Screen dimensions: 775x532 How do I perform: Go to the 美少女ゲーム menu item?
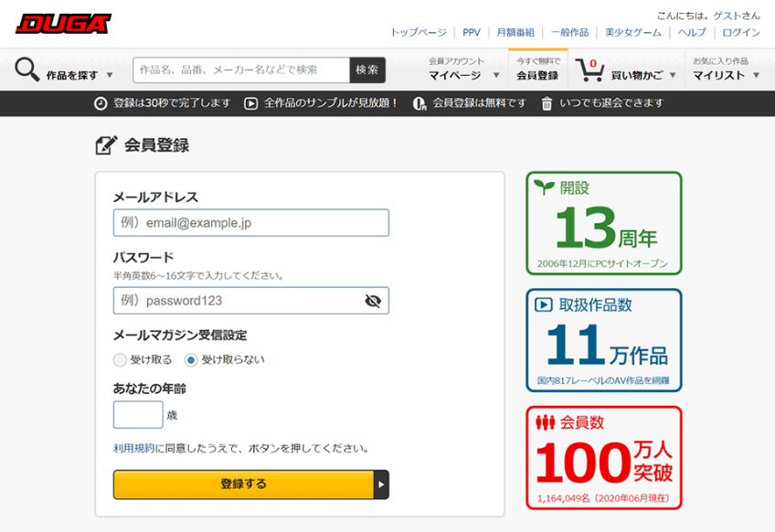point(635,32)
